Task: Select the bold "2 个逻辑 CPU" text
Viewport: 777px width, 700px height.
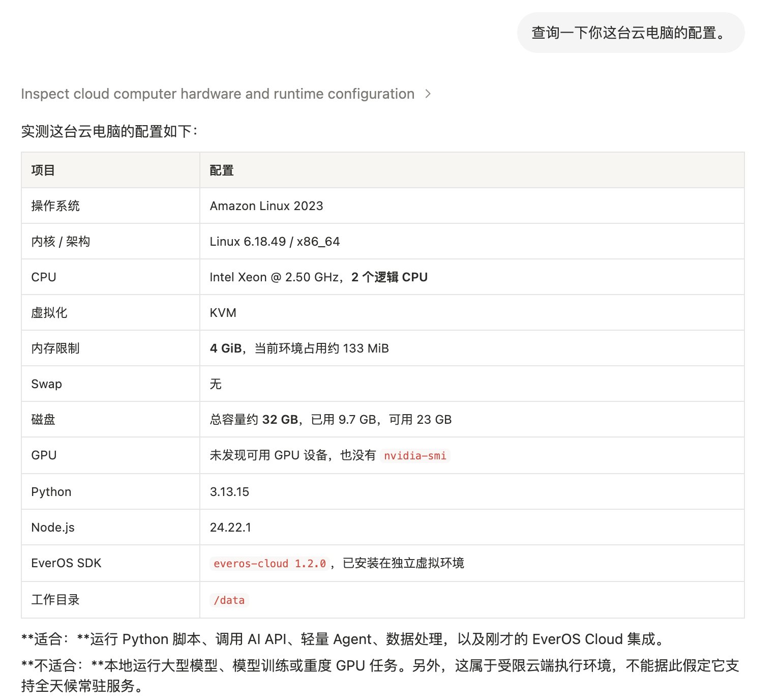Action: point(390,277)
